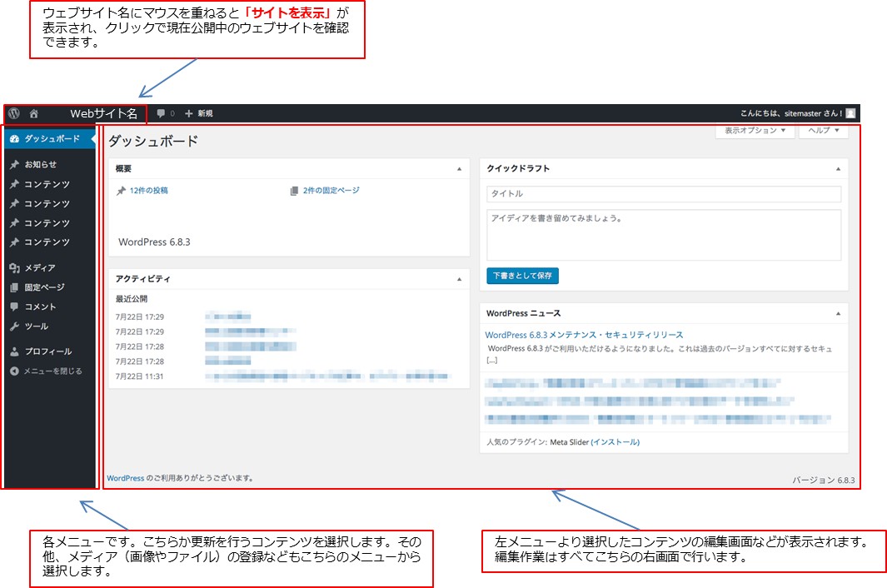Click the WordPress footer link

point(126,478)
